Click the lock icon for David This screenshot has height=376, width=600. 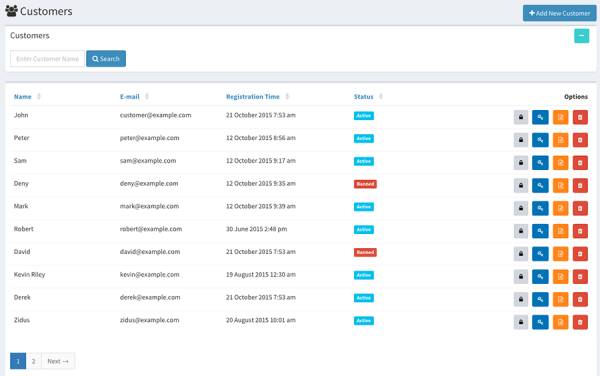coord(521,254)
